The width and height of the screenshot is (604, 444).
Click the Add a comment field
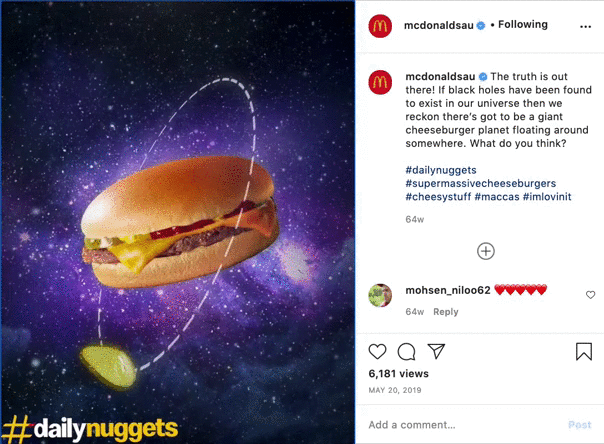point(462,425)
